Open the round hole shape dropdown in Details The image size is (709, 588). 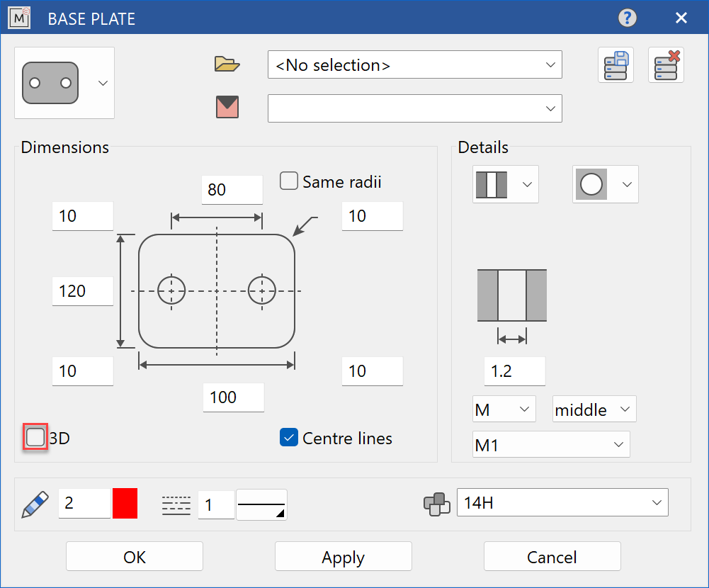[x=606, y=184]
